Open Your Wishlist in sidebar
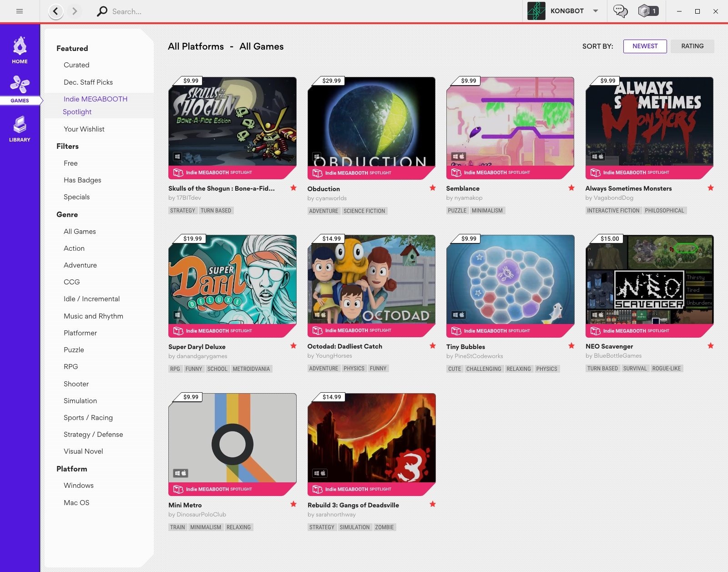The image size is (728, 572). click(84, 129)
